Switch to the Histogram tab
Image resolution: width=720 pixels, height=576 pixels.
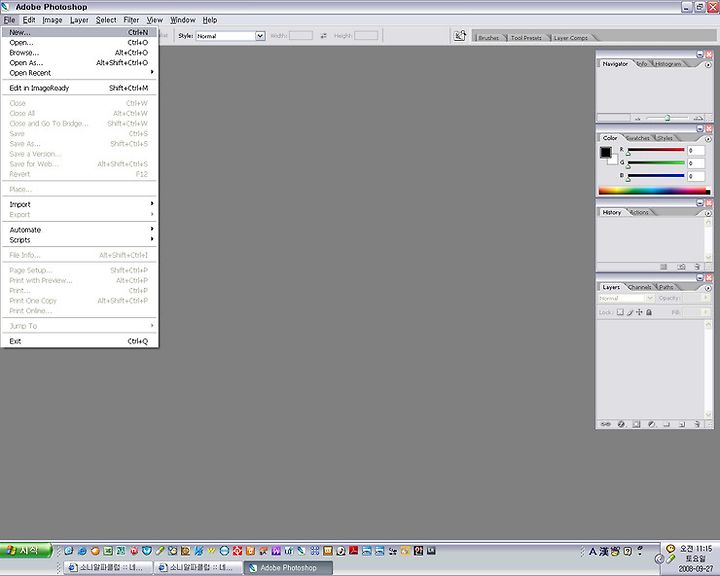pos(668,64)
